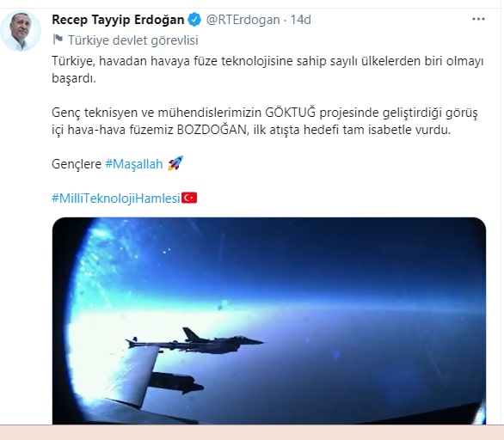504x440 pixels.
Task: Open Erdoğan's profile picture avatar
Action: [21, 31]
